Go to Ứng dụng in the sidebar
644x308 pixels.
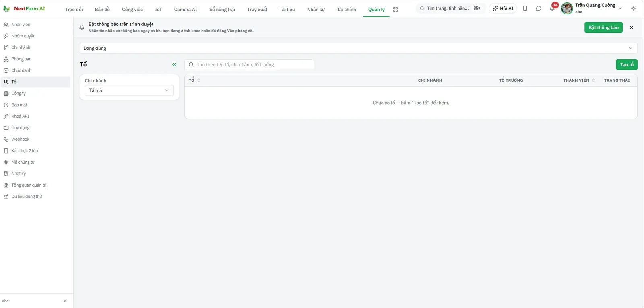click(x=36, y=128)
